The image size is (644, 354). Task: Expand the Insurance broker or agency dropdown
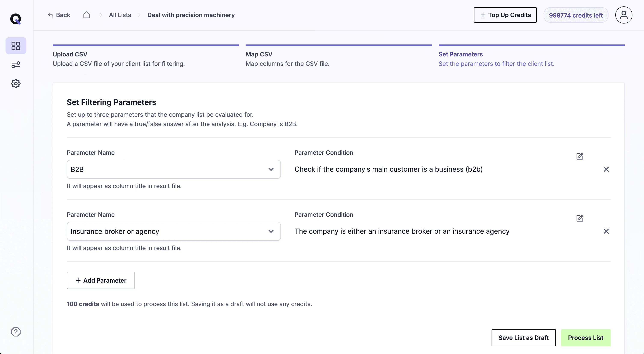[x=271, y=231]
